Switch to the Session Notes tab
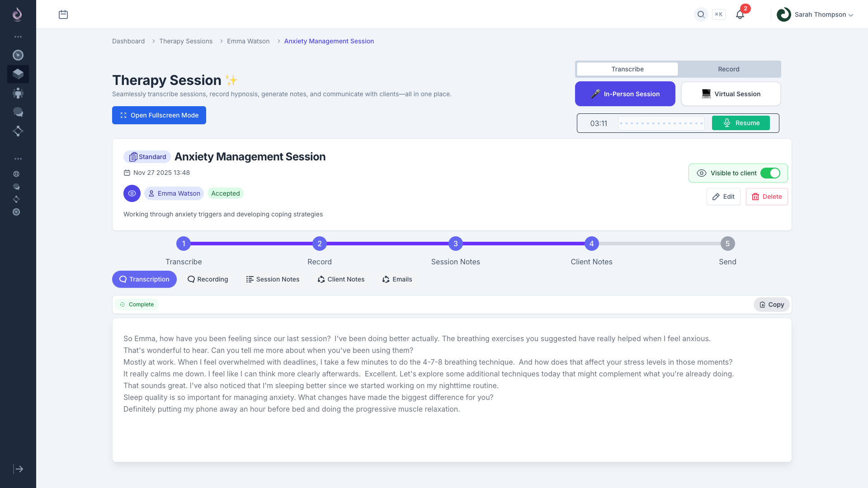This screenshot has height=488, width=868. point(273,279)
